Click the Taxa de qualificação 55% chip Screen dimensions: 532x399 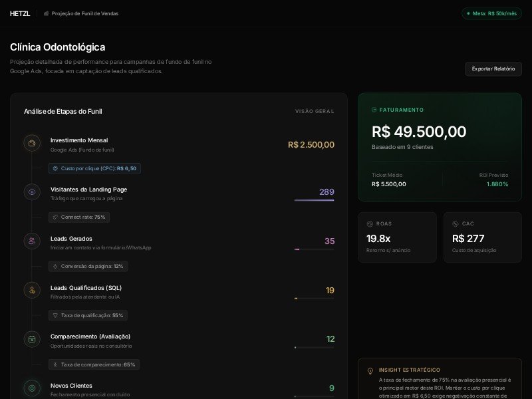(88, 315)
